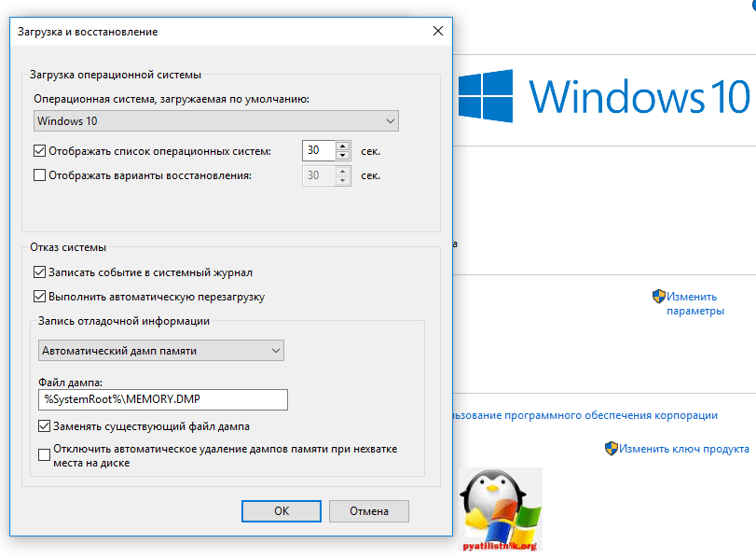
Task: Toggle Записать событие в системный журнал
Action: [39, 272]
